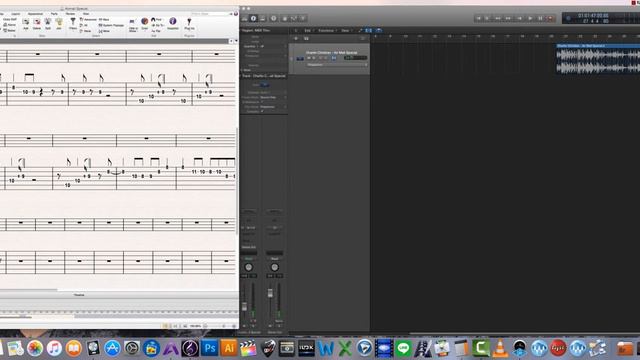Click the Find in ribbon search box
This screenshot has width=640, height=360.
pos(211,14)
